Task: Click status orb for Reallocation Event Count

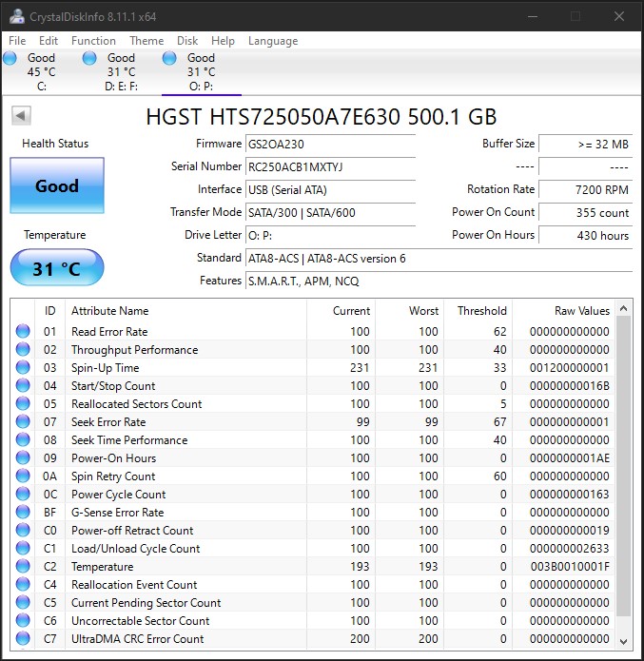Action: tap(23, 584)
